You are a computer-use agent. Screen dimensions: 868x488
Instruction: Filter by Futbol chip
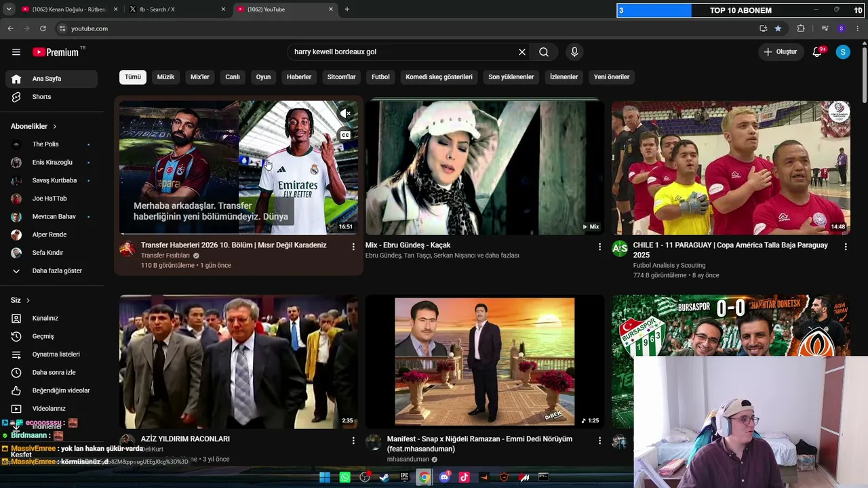380,77
